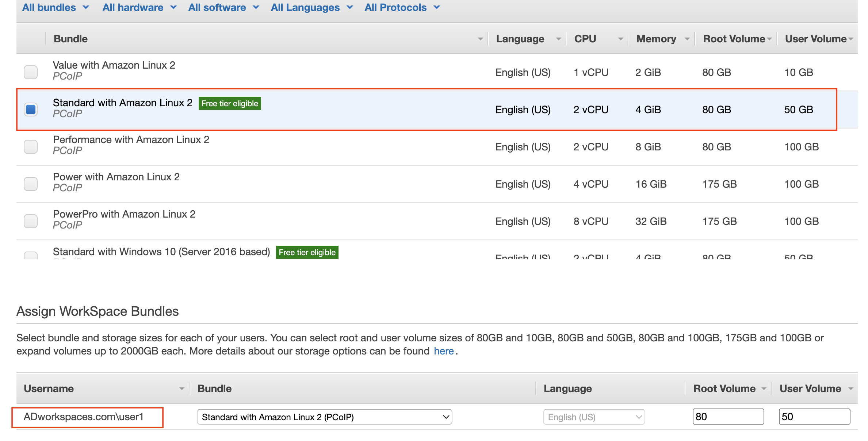Sort the bundle table by Memory column
Image resolution: width=868 pixels, height=441 pixels.
687,39
